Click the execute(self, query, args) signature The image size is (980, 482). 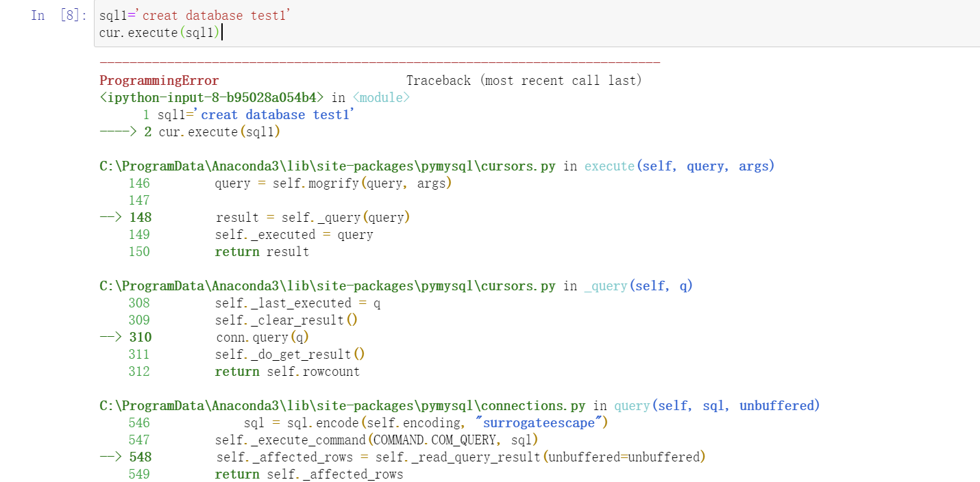click(x=680, y=166)
